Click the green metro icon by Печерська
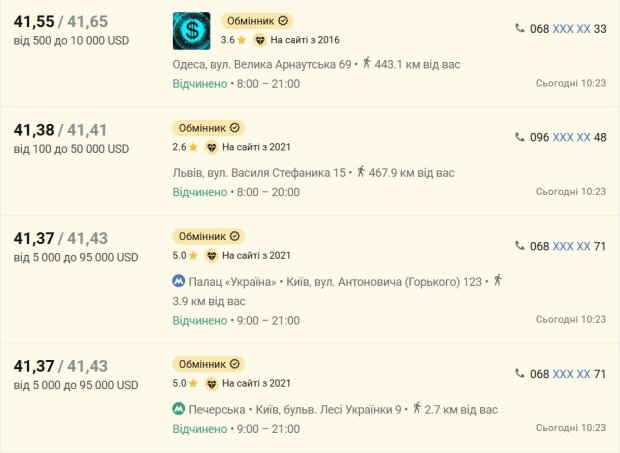The image size is (620, 453). pos(179,408)
